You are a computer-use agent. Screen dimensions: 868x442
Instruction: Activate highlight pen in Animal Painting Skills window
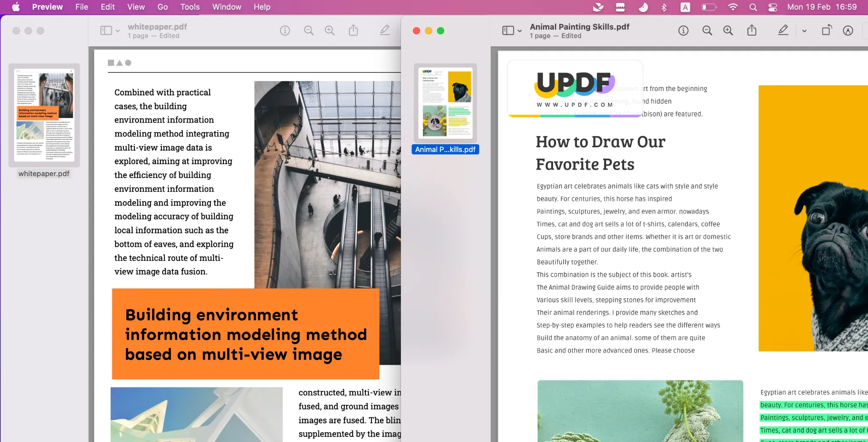(783, 30)
